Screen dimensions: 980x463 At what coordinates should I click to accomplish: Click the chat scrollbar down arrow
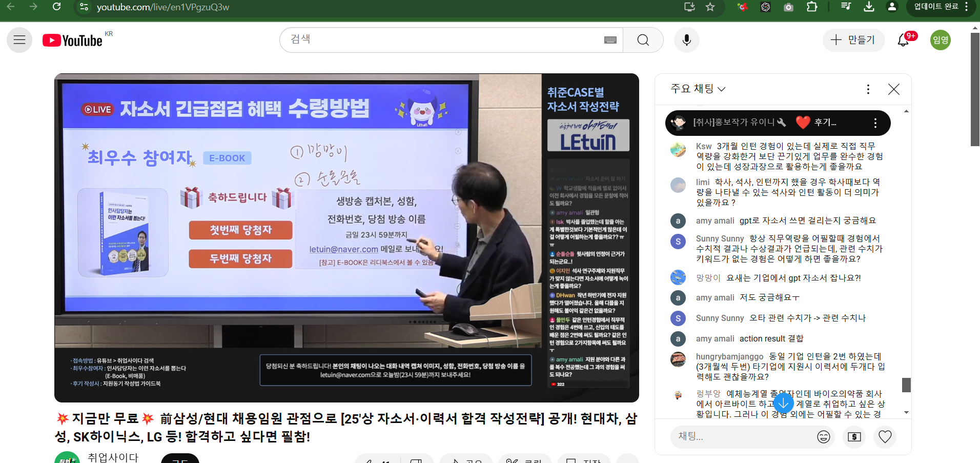pyautogui.click(x=906, y=413)
